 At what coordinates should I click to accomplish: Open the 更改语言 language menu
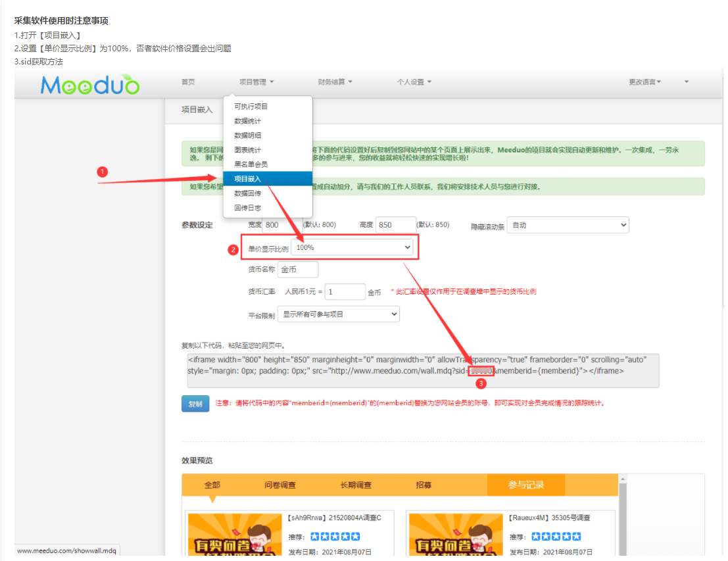pyautogui.click(x=645, y=82)
